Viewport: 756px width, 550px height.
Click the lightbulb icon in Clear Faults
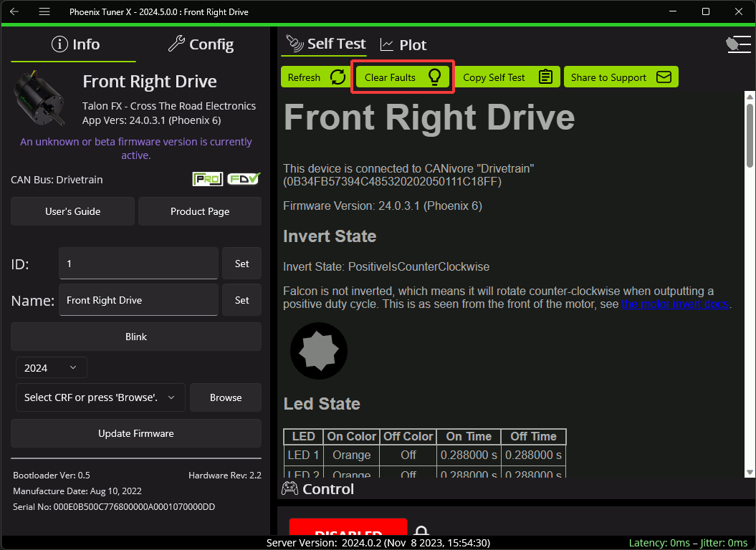(x=434, y=77)
